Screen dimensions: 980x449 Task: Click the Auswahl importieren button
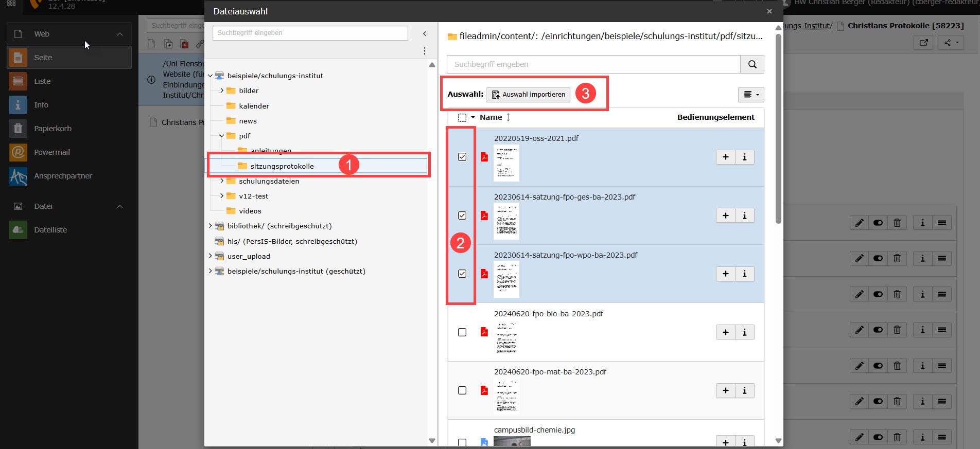[x=528, y=95]
